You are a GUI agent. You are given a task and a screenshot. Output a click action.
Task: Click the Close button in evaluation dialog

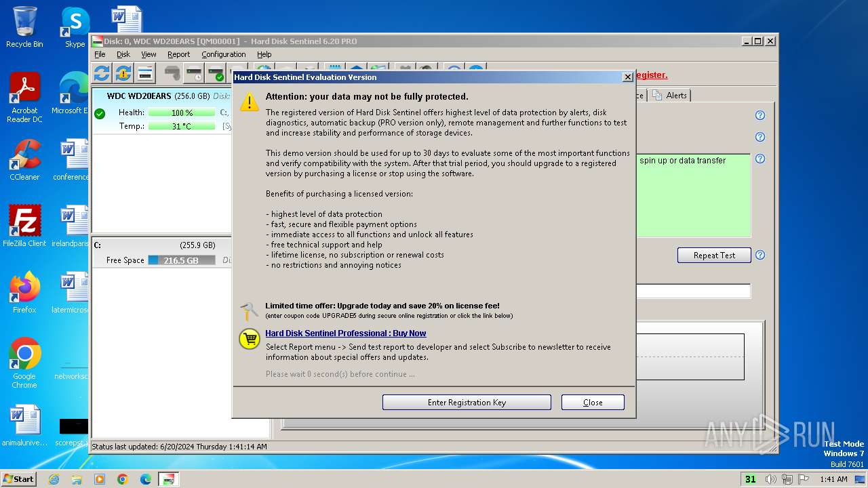(x=593, y=403)
